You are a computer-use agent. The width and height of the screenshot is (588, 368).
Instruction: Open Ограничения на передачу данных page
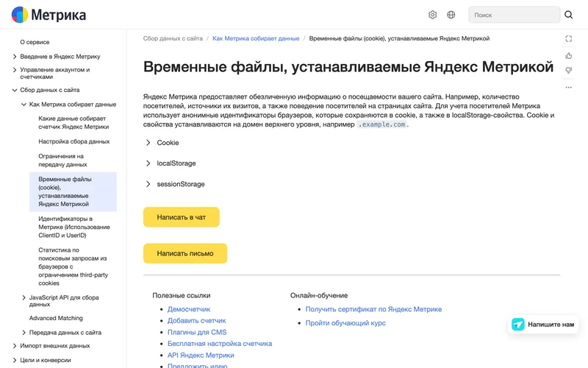tap(62, 160)
